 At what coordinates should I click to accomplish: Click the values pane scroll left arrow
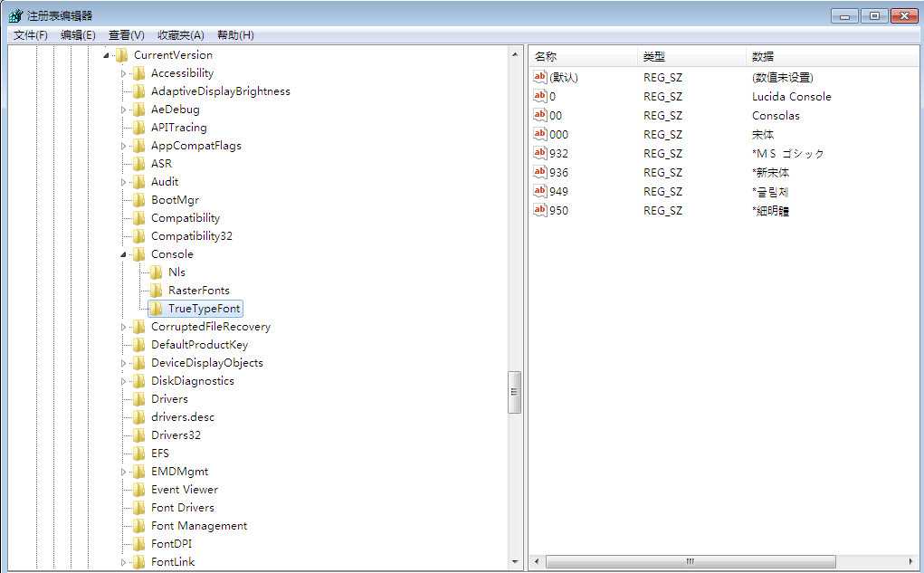point(537,561)
